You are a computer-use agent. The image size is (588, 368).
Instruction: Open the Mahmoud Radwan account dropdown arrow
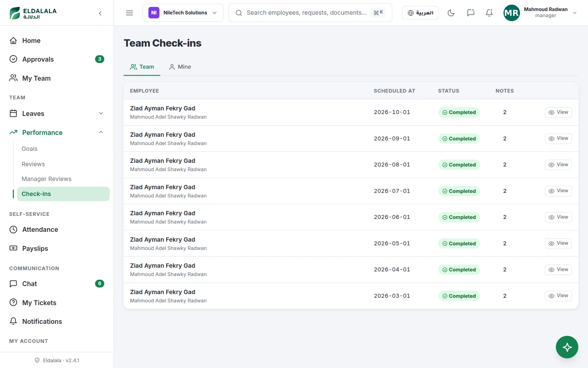[575, 13]
